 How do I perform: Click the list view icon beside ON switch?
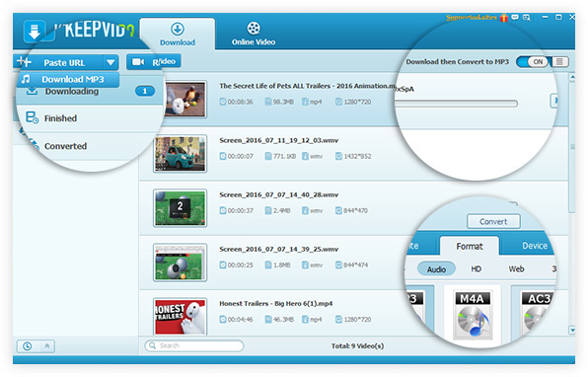pyautogui.click(x=559, y=62)
